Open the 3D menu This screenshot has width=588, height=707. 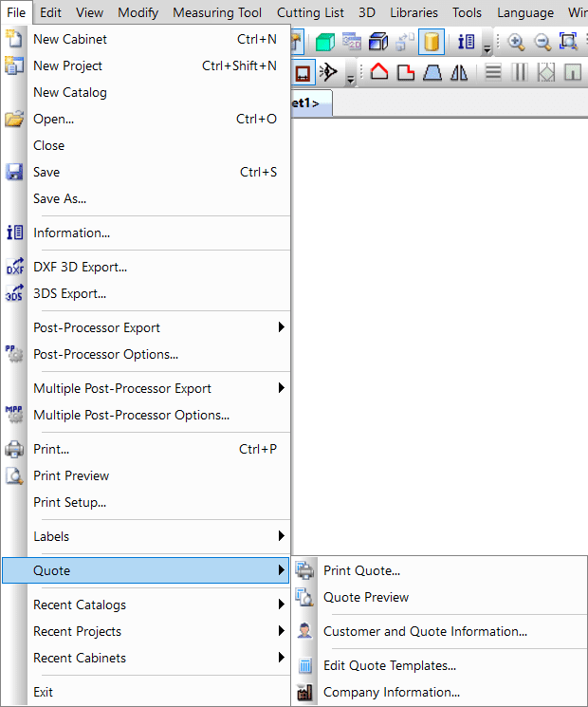367,12
